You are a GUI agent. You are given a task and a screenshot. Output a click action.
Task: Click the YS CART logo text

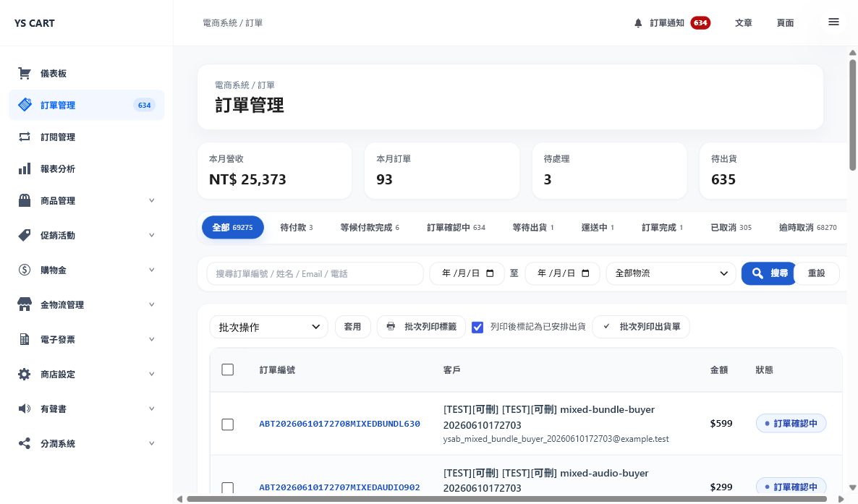[35, 23]
